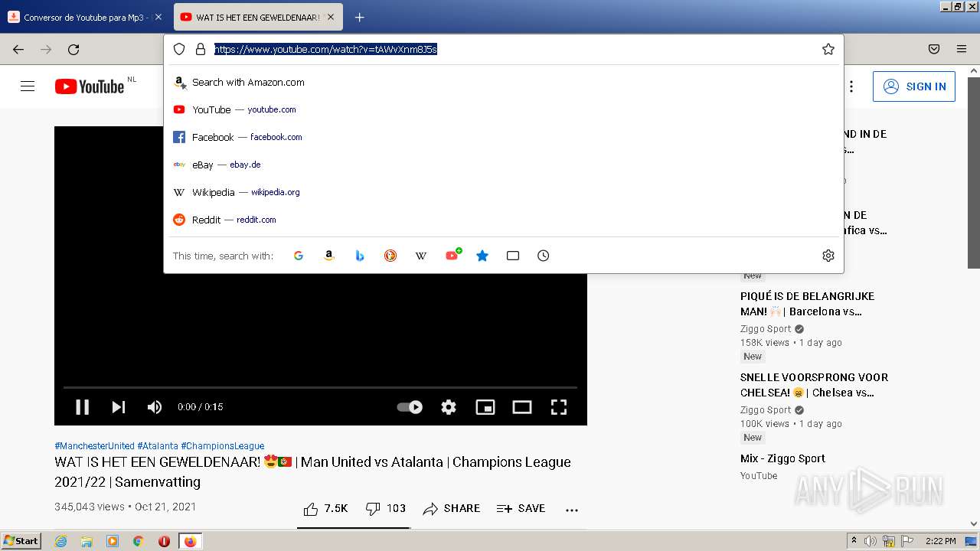The width and height of the screenshot is (980, 551).
Task: Search in open tabs icon
Action: click(513, 256)
